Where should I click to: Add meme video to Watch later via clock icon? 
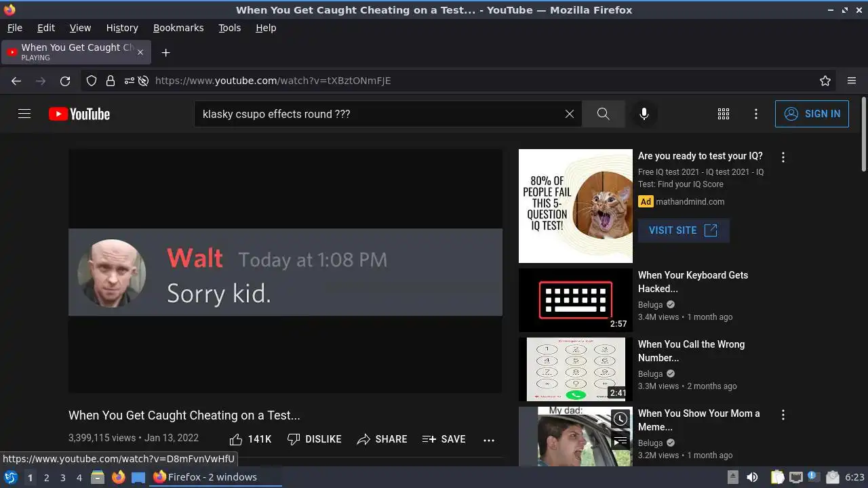(x=620, y=419)
